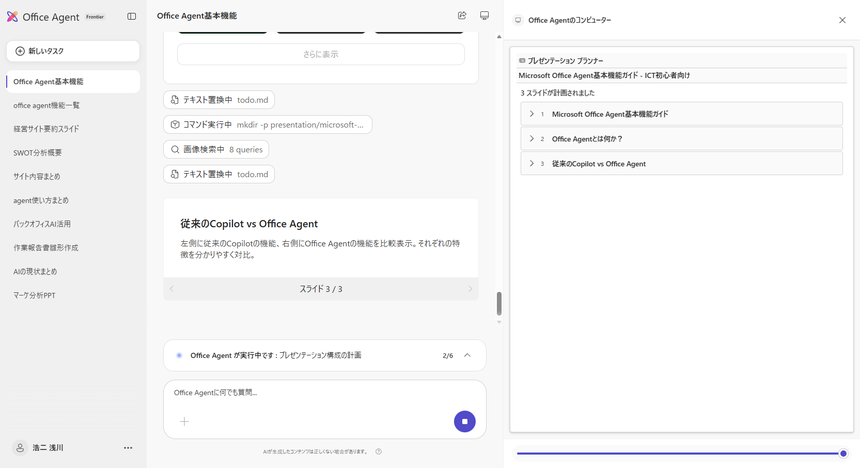
Task: Click the share icon in the header
Action: (x=462, y=16)
